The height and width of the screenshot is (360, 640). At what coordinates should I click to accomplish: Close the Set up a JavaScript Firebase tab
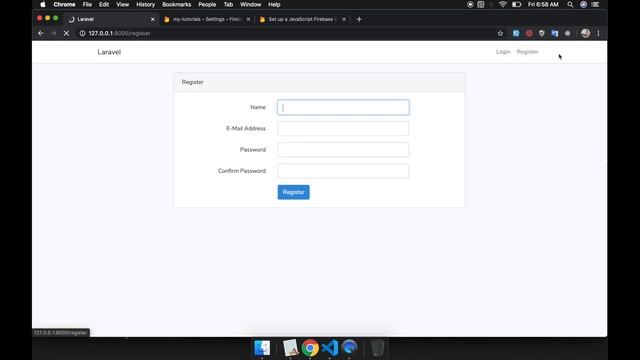point(344,19)
